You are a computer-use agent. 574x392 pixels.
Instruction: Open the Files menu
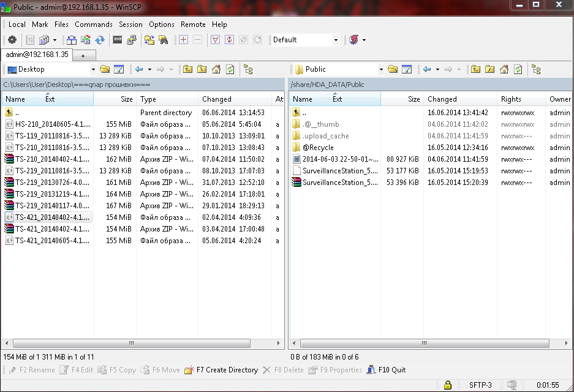(x=61, y=24)
